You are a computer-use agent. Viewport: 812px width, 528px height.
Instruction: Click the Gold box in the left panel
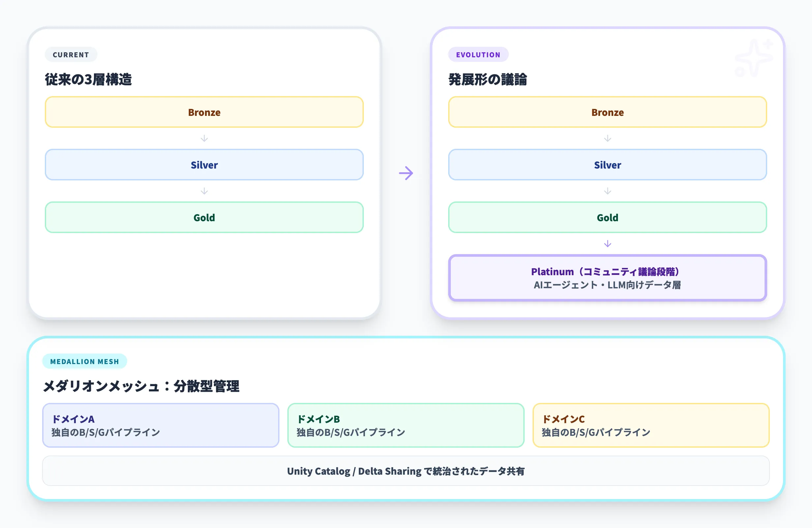(x=204, y=218)
